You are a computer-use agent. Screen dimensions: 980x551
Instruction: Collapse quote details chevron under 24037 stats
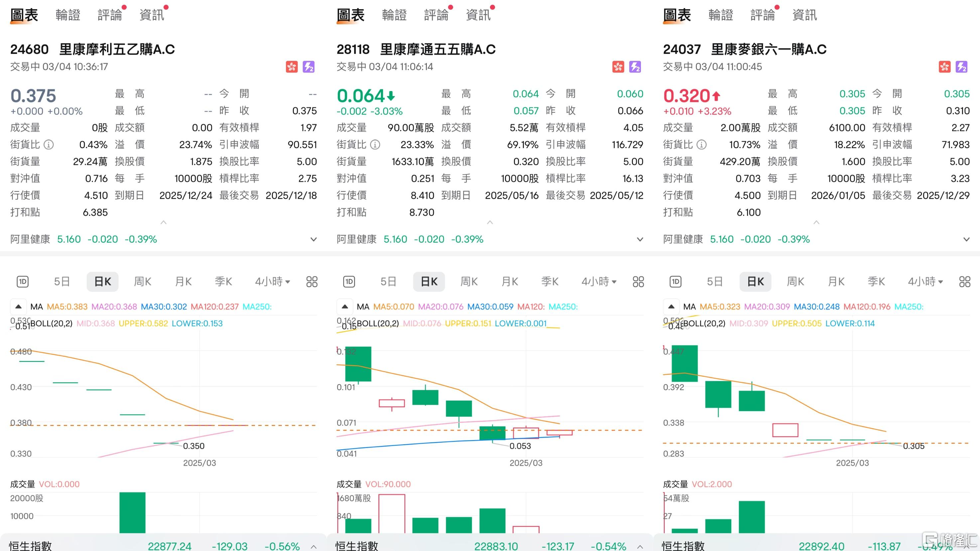pyautogui.click(x=816, y=222)
